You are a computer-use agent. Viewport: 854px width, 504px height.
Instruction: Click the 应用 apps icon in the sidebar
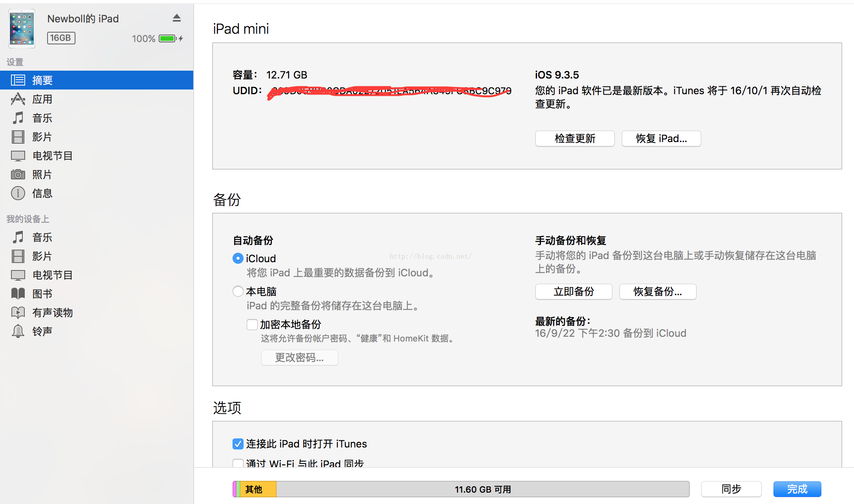point(18,99)
